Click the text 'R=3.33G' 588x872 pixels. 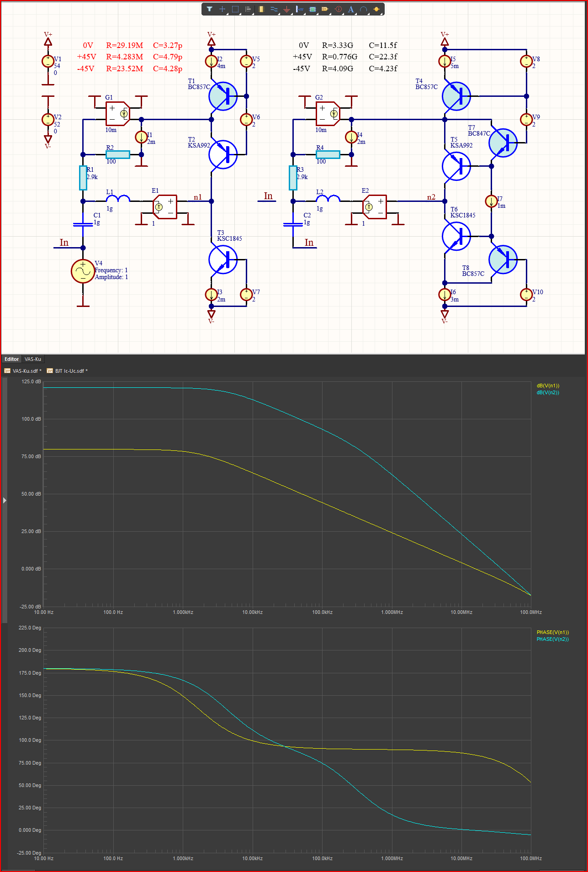338,45
